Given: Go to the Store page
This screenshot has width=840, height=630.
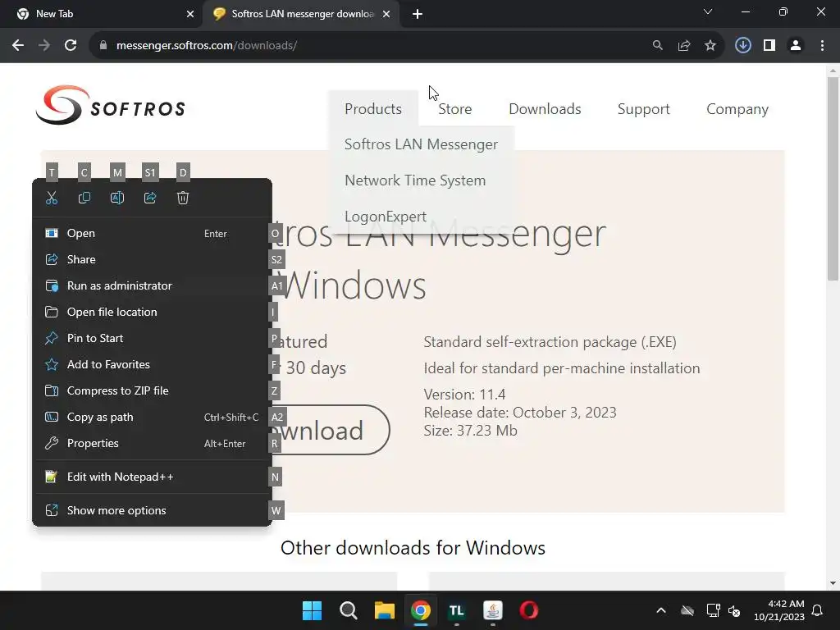Looking at the screenshot, I should tap(454, 109).
